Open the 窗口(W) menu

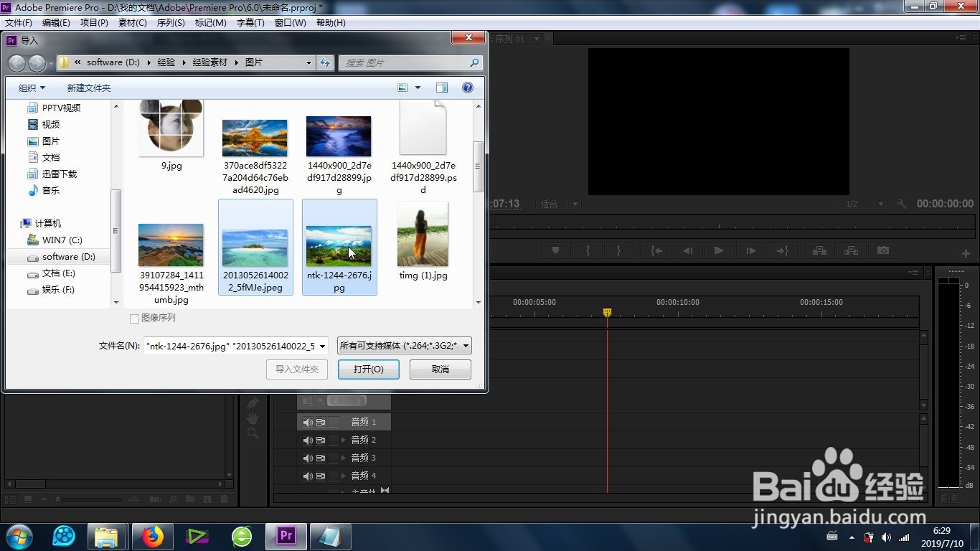click(291, 23)
